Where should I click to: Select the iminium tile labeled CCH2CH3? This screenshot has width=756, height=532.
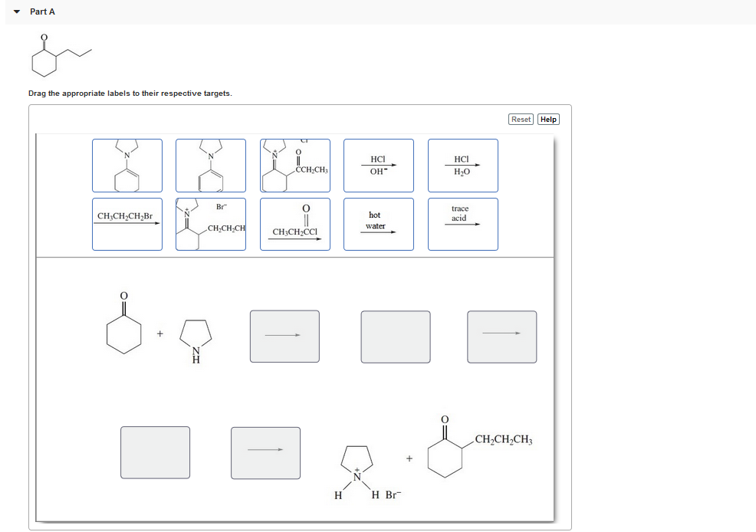294,165
